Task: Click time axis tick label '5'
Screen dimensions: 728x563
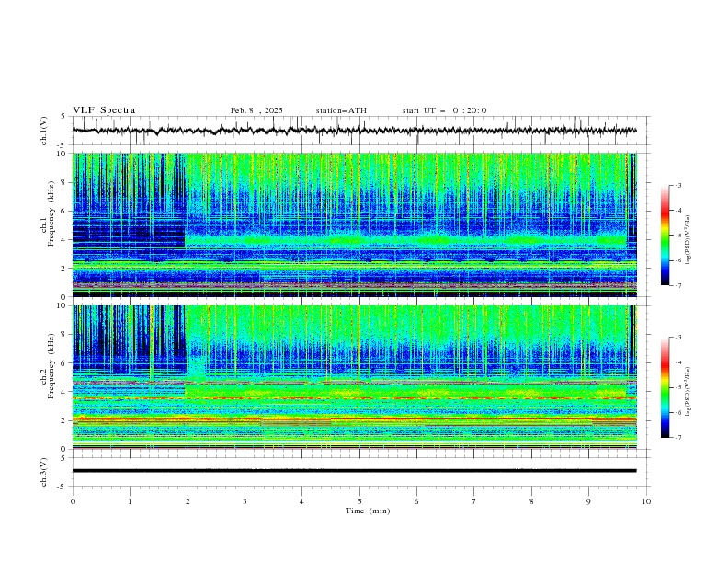Action: coord(359,501)
